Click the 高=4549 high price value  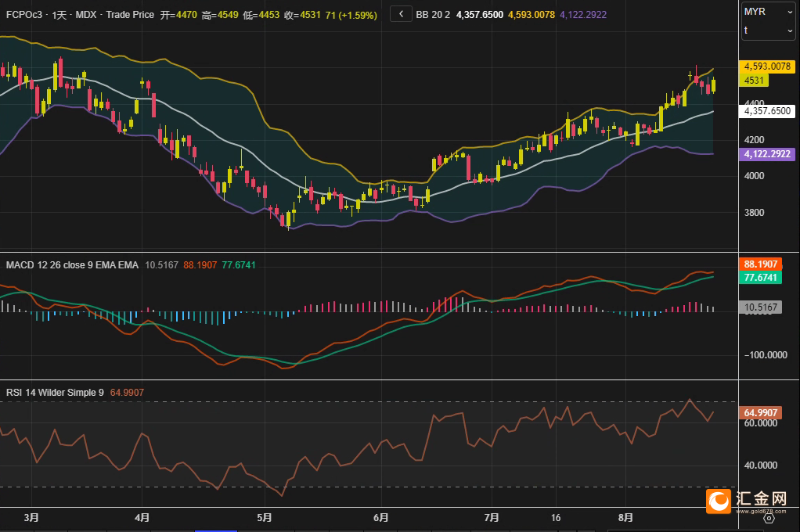(220, 16)
